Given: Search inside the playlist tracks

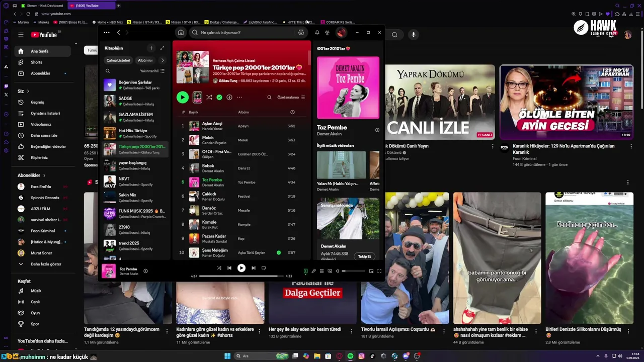Looking at the screenshot, I should [269, 98].
